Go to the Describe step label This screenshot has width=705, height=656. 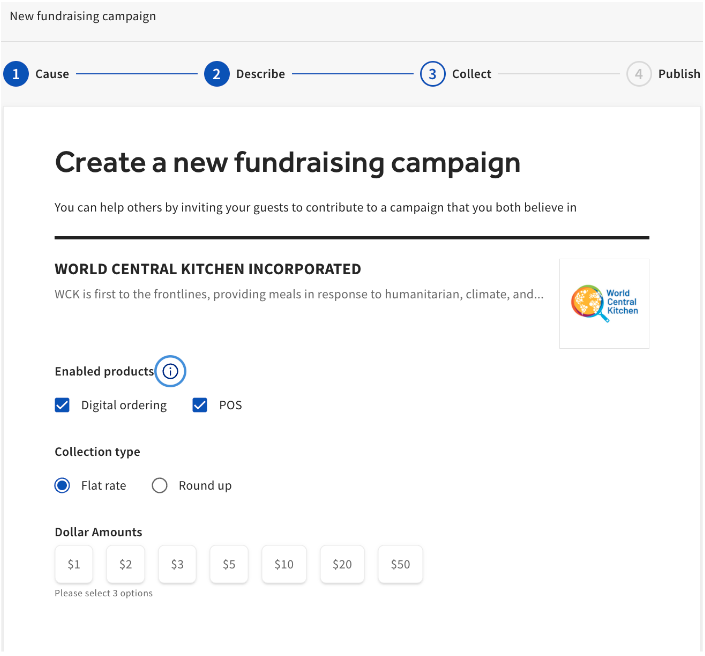260,74
